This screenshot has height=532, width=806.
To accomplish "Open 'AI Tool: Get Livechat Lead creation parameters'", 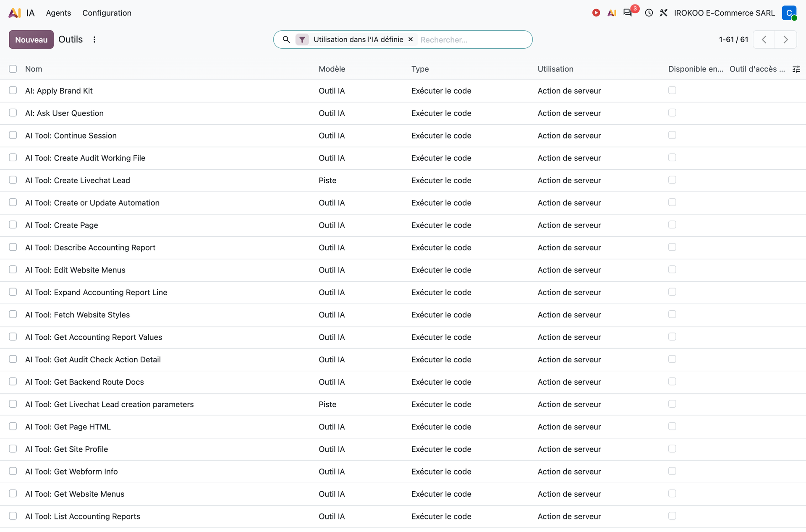I will click(x=109, y=404).
